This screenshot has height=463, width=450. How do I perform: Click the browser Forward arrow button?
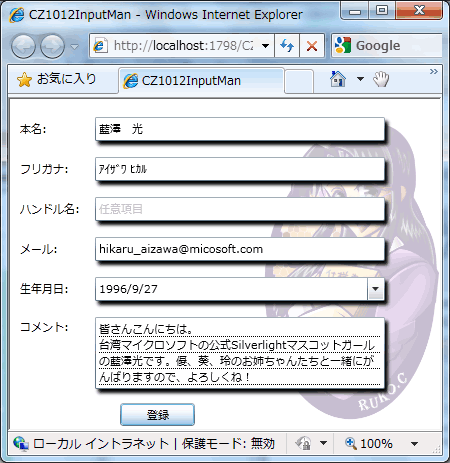(52, 46)
